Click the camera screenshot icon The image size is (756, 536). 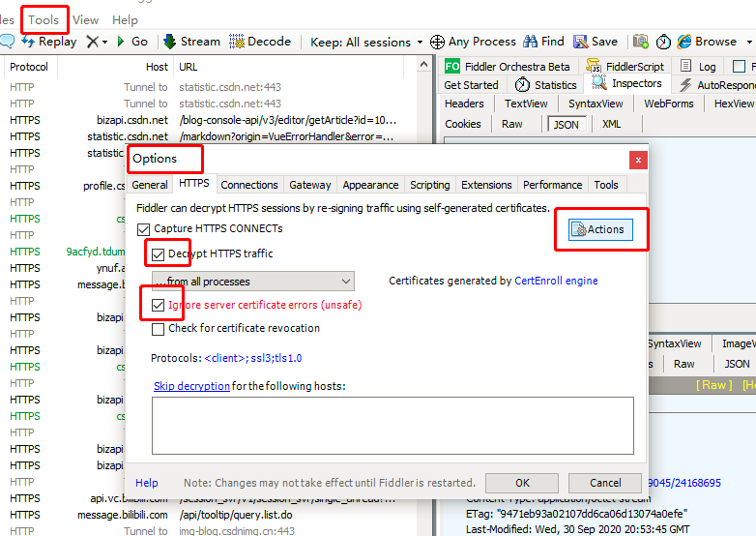(640, 42)
